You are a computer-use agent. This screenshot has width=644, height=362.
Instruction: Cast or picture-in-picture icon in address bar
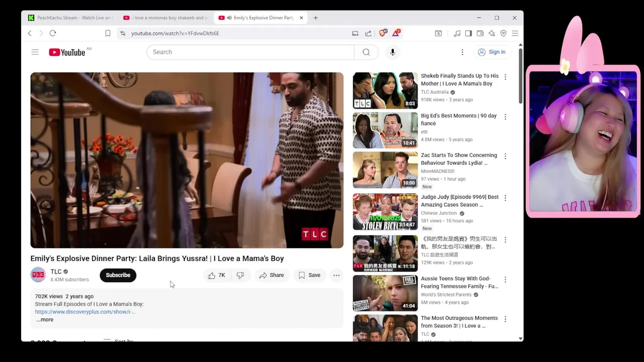[x=355, y=33]
